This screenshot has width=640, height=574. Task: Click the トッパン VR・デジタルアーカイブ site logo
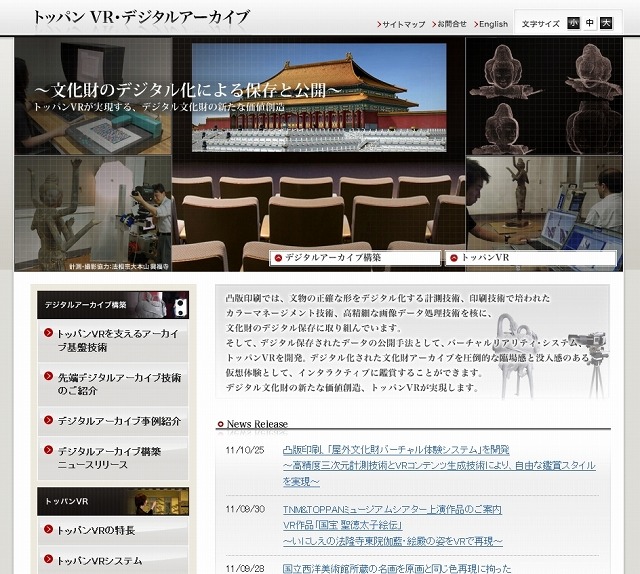140,18
